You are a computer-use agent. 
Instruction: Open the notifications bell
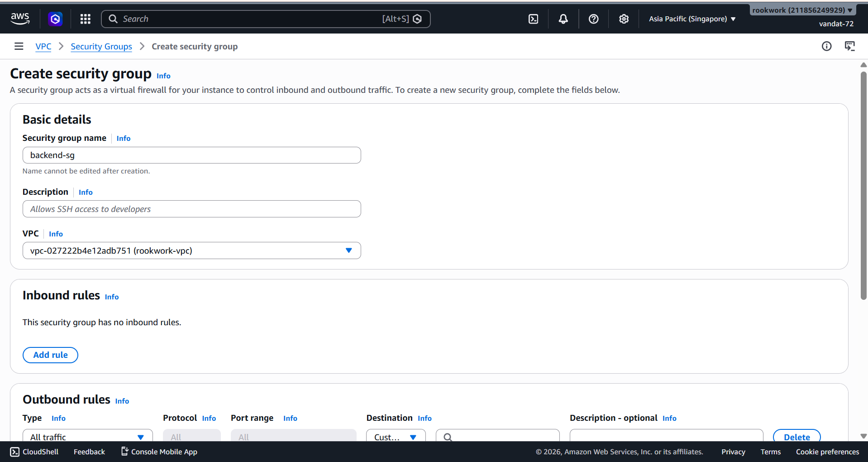coord(563,19)
